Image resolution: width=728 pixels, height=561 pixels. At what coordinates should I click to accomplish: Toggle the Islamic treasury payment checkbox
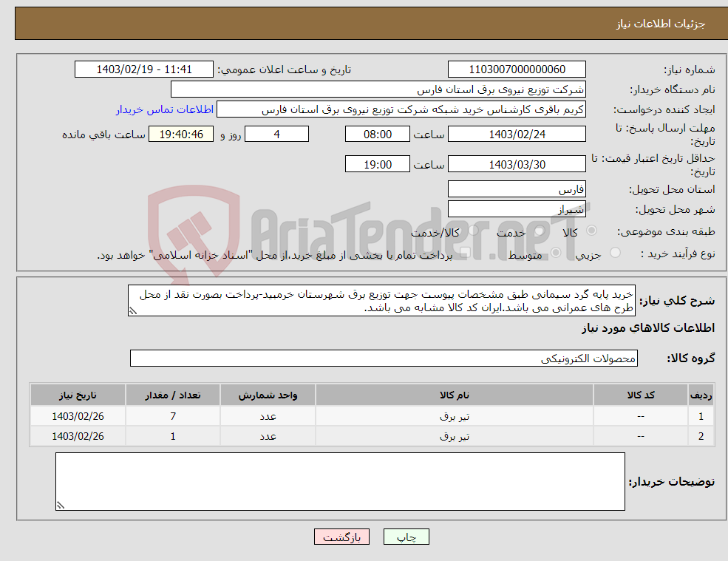tap(465, 253)
